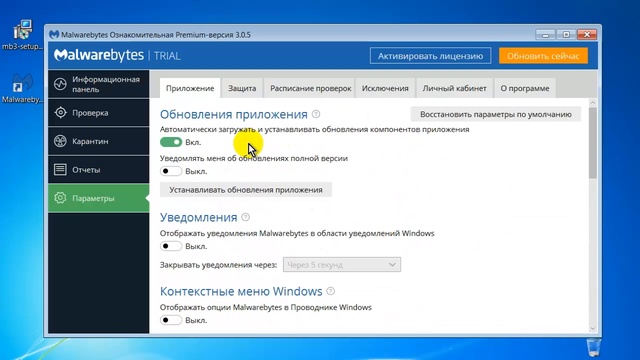The image size is (640, 360).
Task: Click Активировать лицензию button
Action: [x=430, y=56]
